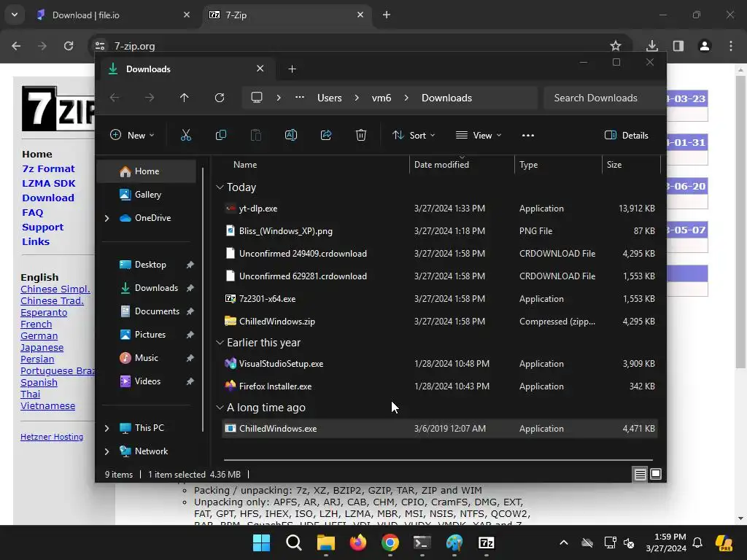Screen dimensions: 747x560
Task: Close the Downloads tab in Explorer
Action: pyautogui.click(x=260, y=69)
